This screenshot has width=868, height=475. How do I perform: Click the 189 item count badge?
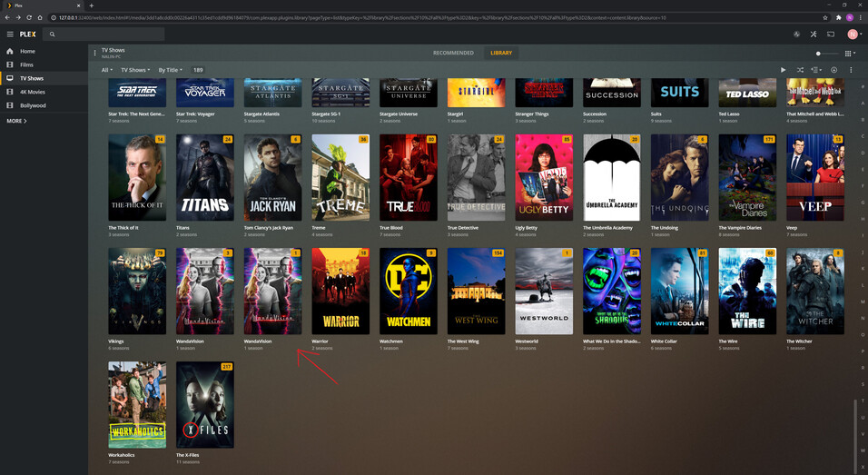pyautogui.click(x=198, y=70)
